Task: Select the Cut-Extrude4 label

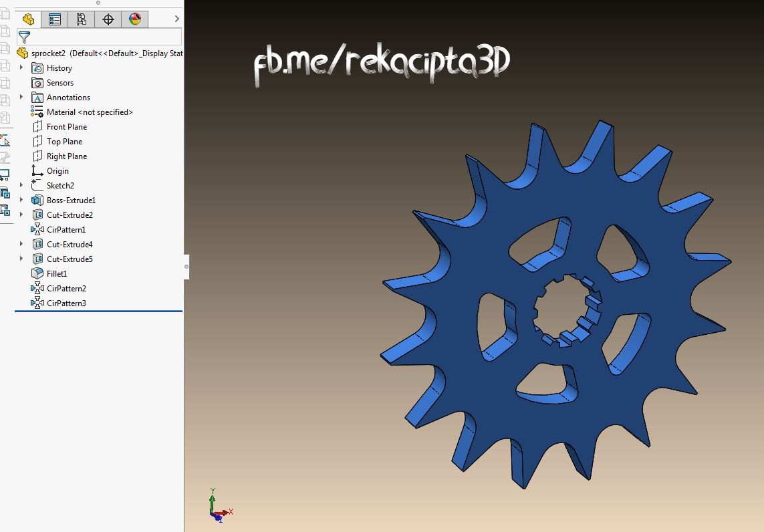Action: tap(70, 244)
